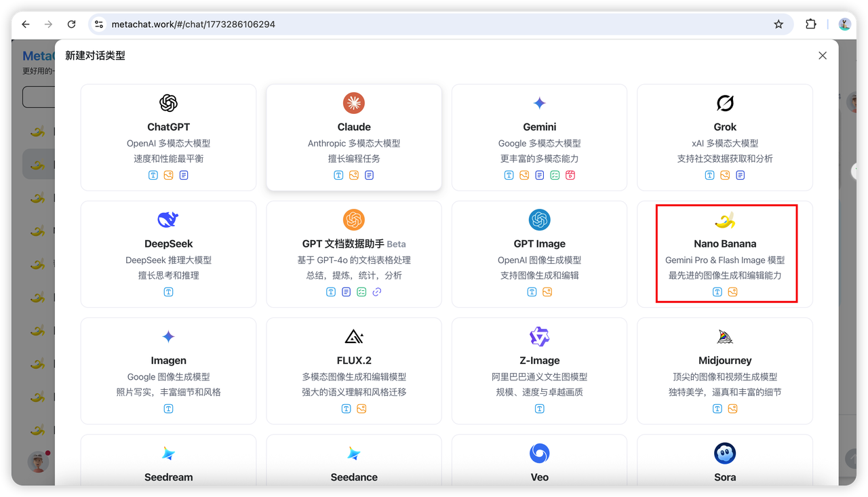Click the browser forward arrow
Screen dimensions: 868x497
coord(48,24)
